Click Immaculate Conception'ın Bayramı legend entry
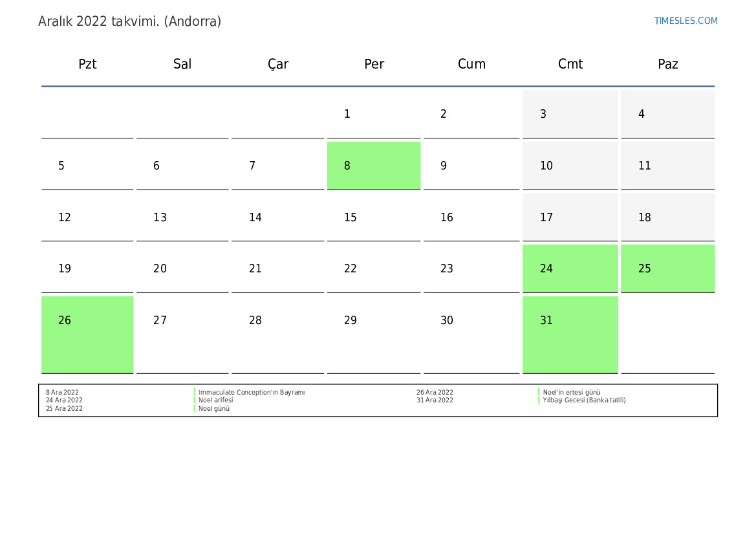The height and width of the screenshot is (535, 756). click(x=252, y=392)
